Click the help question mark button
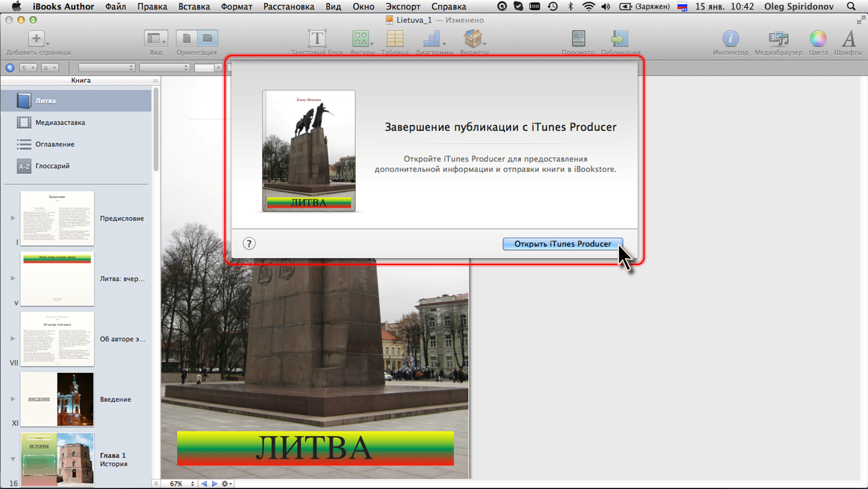 [x=249, y=244]
